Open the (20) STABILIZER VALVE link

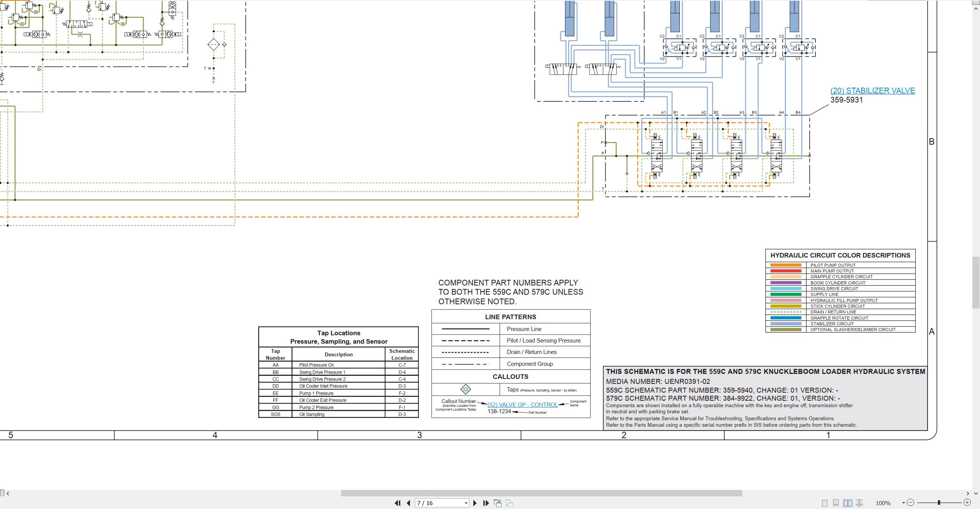click(872, 91)
